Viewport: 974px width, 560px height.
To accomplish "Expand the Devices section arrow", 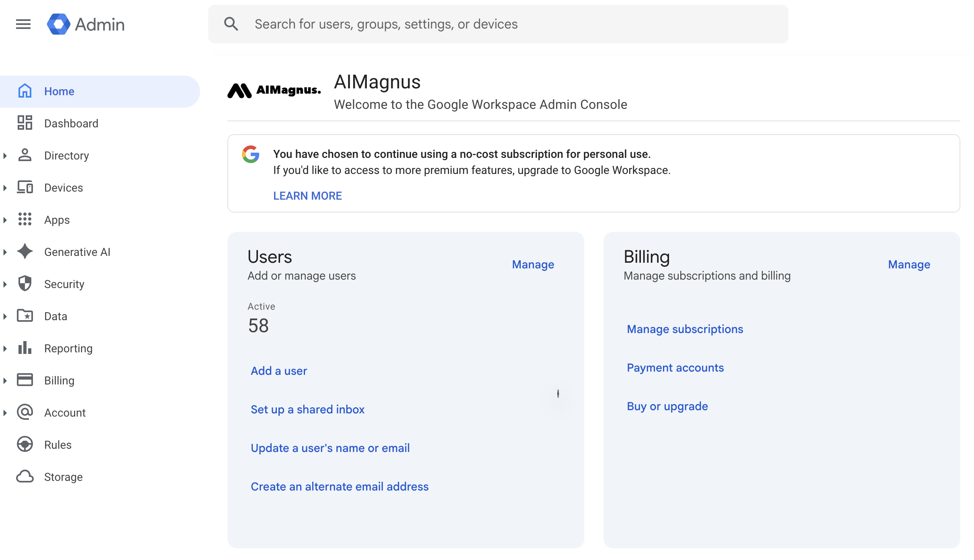I will point(5,188).
